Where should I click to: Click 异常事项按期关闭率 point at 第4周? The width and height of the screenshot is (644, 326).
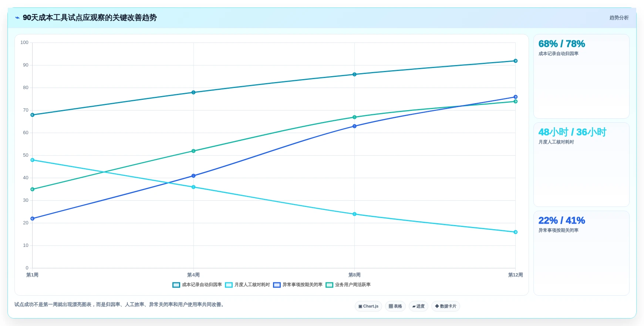coord(193,176)
